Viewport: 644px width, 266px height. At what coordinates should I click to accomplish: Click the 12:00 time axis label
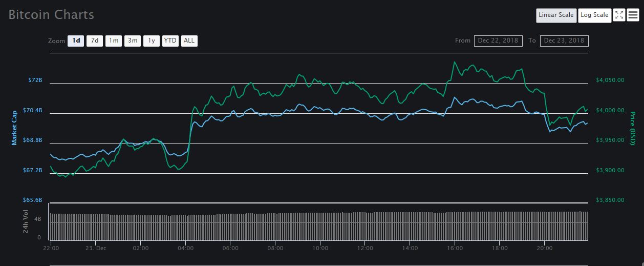(365, 248)
